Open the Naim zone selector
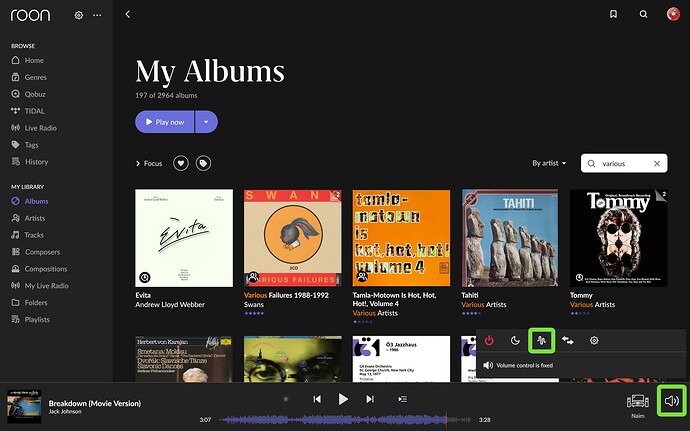The width and height of the screenshot is (690, 431). pyautogui.click(x=638, y=405)
